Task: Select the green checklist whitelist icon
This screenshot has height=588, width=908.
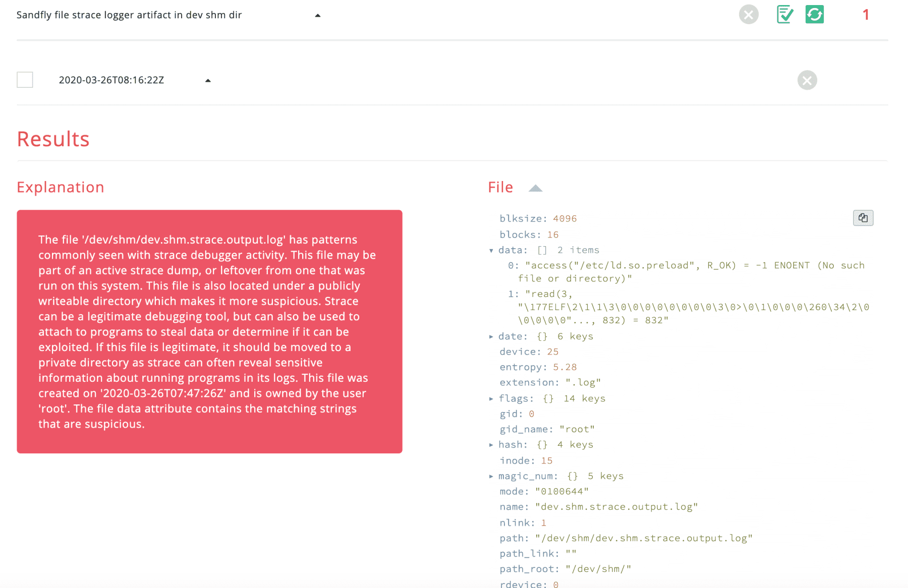Action: pos(784,15)
